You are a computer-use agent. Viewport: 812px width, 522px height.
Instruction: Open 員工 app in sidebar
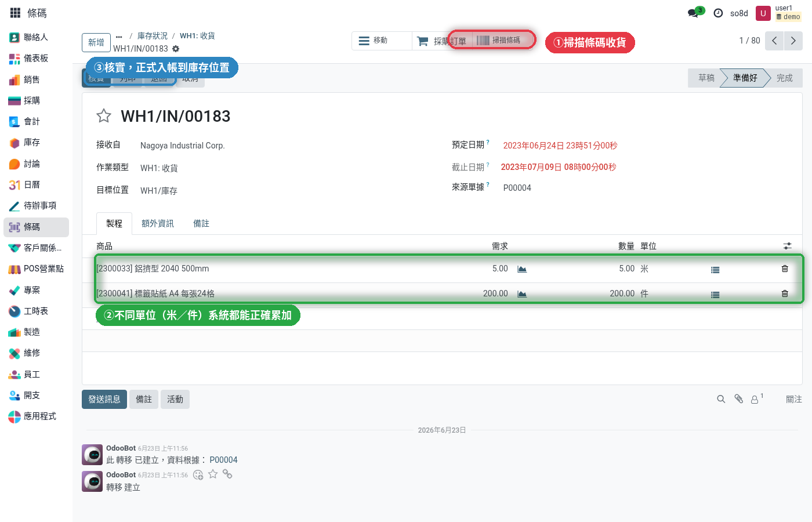point(36,374)
